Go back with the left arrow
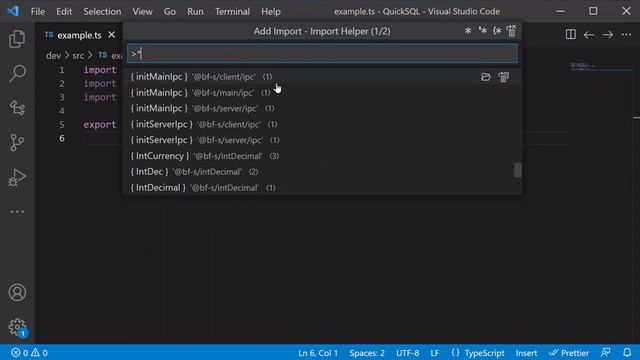640x360 pixels. [589, 35]
